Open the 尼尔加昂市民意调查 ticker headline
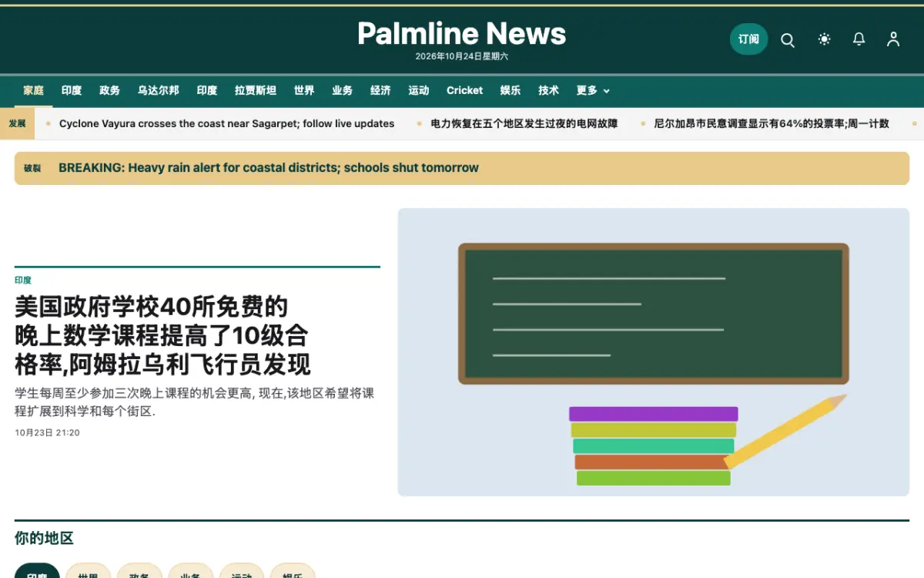 pos(772,123)
